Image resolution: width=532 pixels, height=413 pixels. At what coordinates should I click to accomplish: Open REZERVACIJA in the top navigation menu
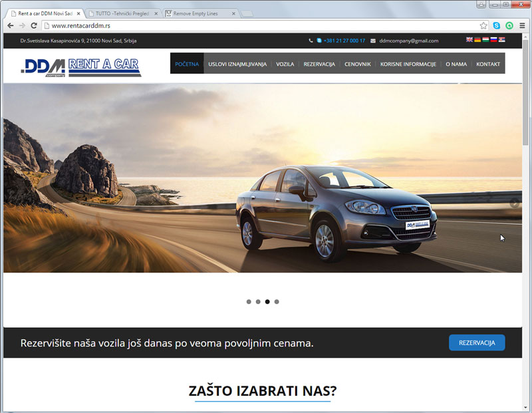click(319, 64)
